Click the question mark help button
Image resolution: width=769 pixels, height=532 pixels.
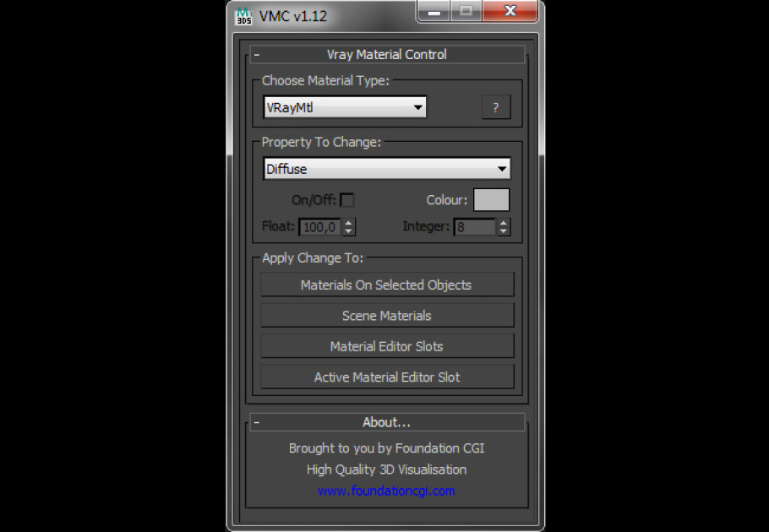[x=496, y=107]
